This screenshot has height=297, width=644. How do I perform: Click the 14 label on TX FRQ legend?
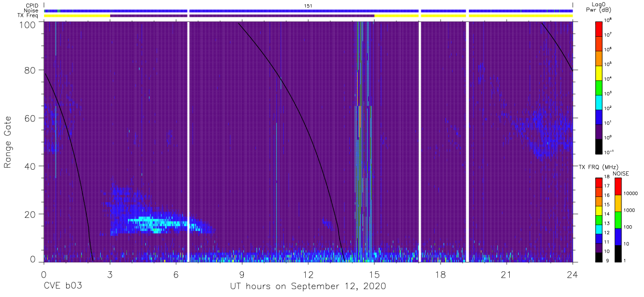pyautogui.click(x=607, y=214)
